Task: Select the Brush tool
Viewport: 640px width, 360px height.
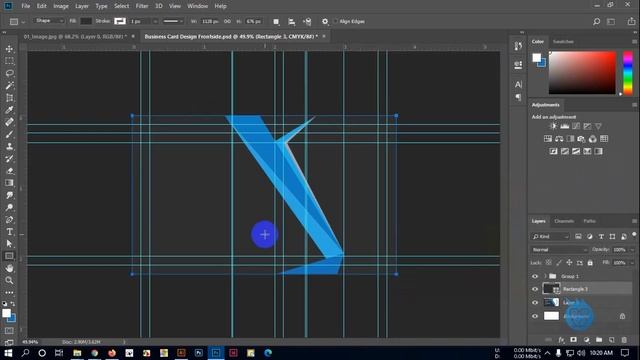Action: [9, 134]
